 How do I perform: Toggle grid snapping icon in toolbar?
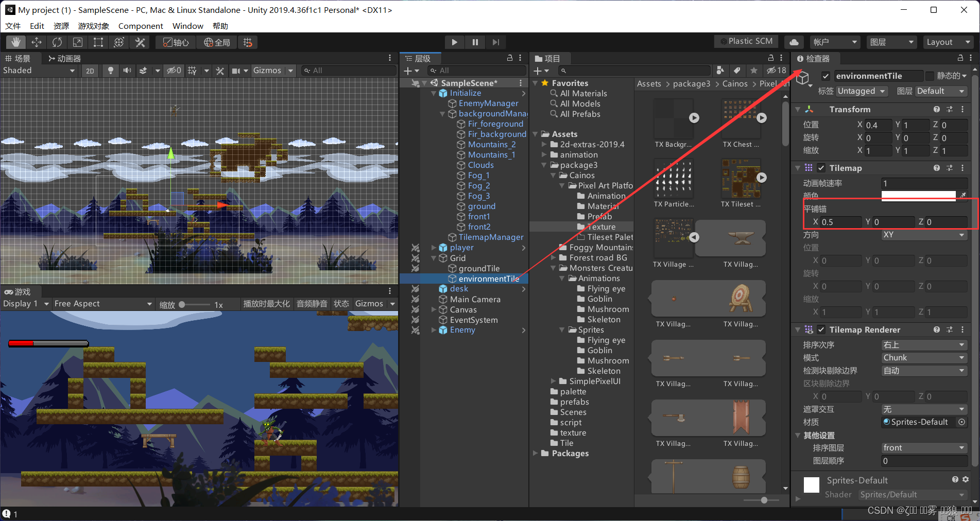pos(248,42)
